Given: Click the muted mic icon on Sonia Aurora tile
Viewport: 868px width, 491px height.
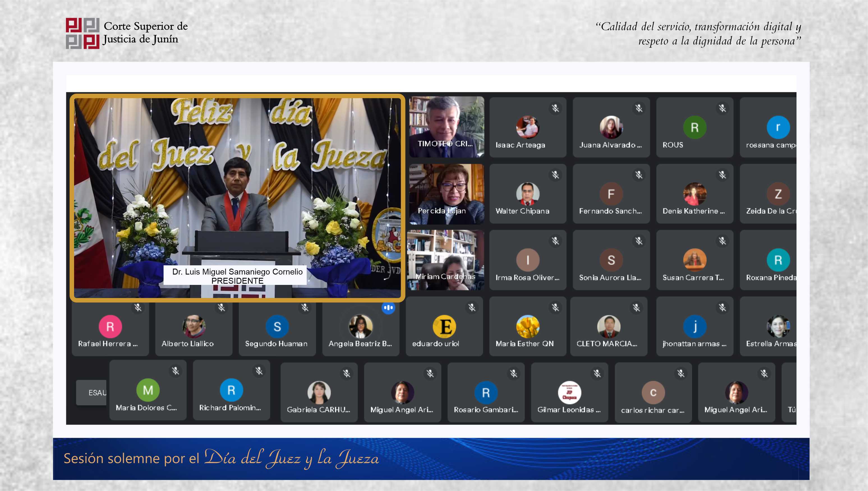Looking at the screenshot, I should coord(639,241).
